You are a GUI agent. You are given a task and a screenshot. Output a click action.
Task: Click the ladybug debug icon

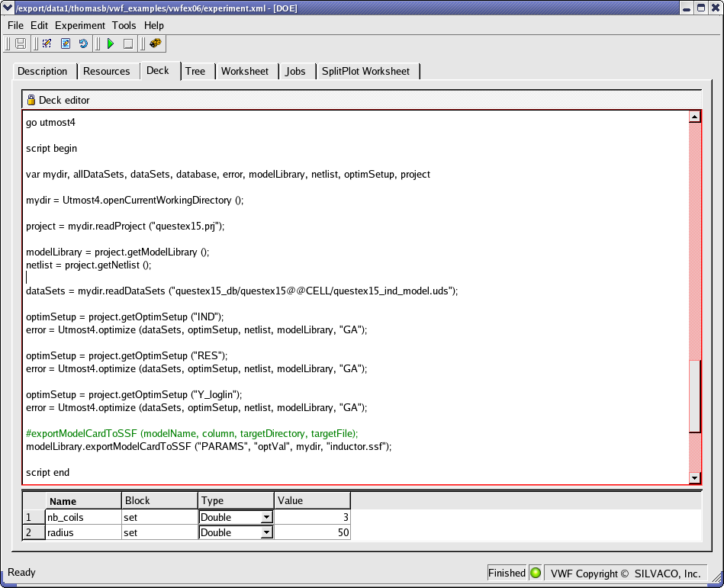(156, 43)
